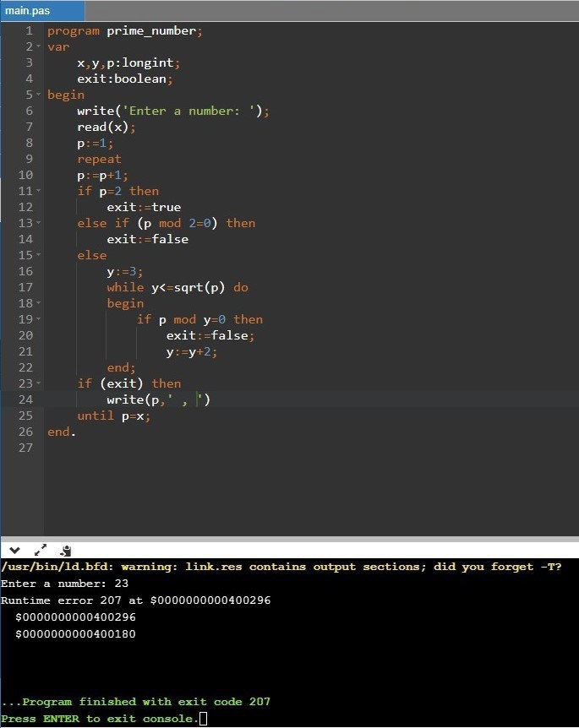
Task: Fold the else block at line 15
Action: coord(40,256)
